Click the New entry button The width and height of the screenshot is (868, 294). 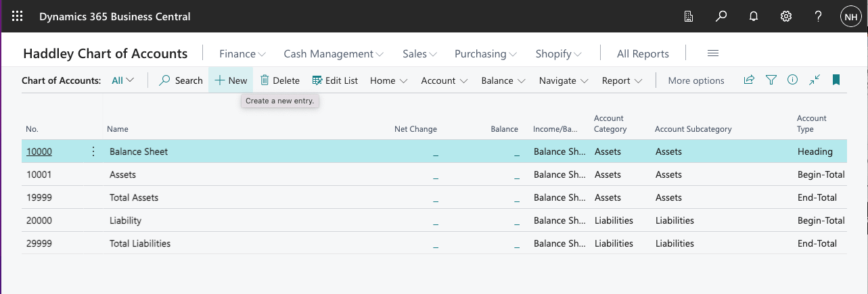(231, 80)
